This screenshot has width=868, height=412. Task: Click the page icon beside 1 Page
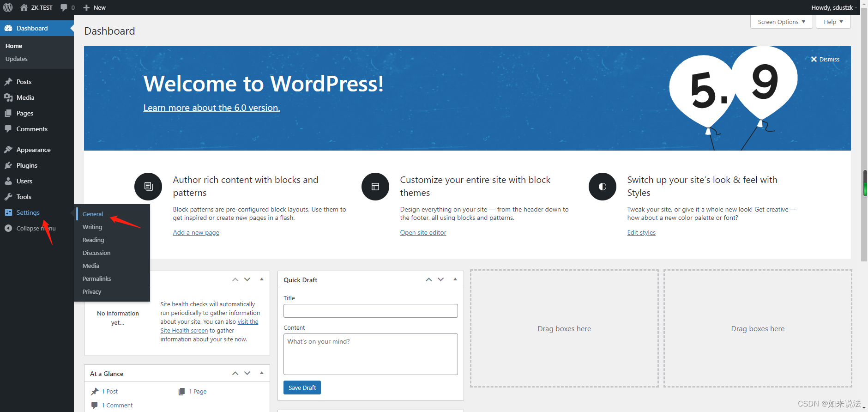coord(181,392)
